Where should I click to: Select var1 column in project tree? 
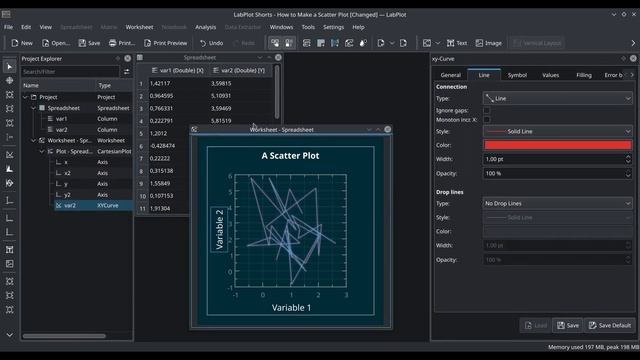(x=61, y=119)
